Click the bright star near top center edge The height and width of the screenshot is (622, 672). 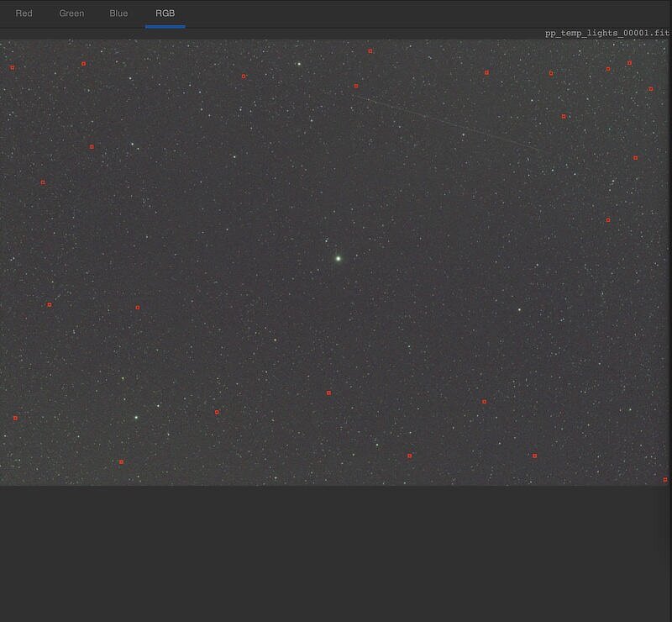click(x=298, y=63)
